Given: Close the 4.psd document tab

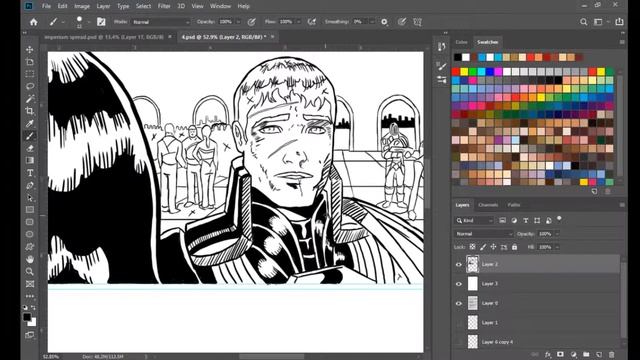Looking at the screenshot, I should click(273, 37).
